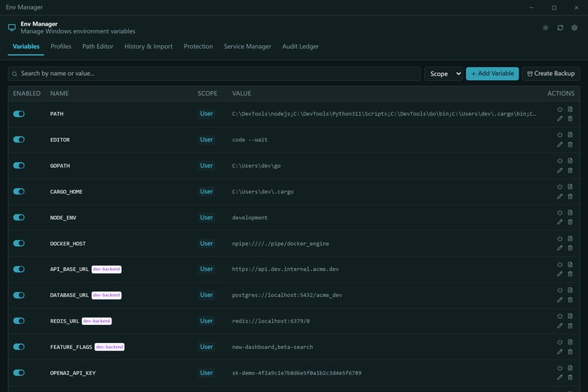The image size is (588, 392).
Task: Edit the NODE_ENV variable with the pencil icon
Action: tap(560, 222)
